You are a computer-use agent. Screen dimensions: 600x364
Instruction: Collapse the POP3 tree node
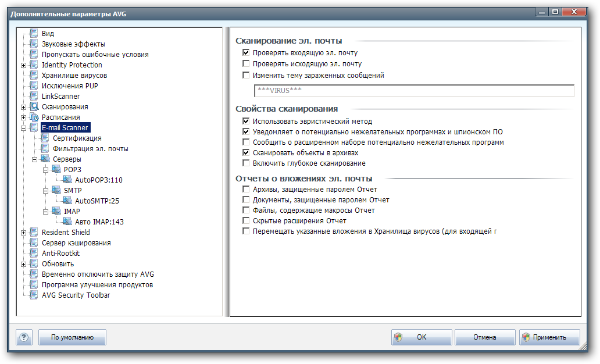46,170
